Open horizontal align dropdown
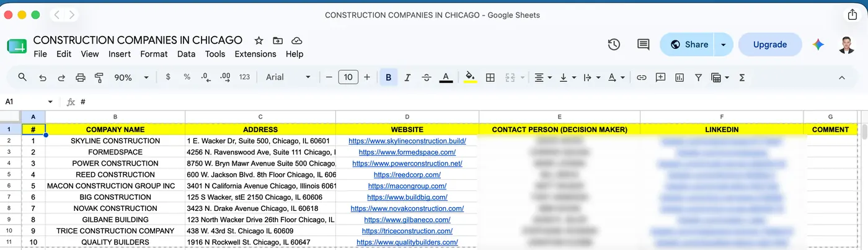This screenshot has width=868, height=250. coord(543,78)
